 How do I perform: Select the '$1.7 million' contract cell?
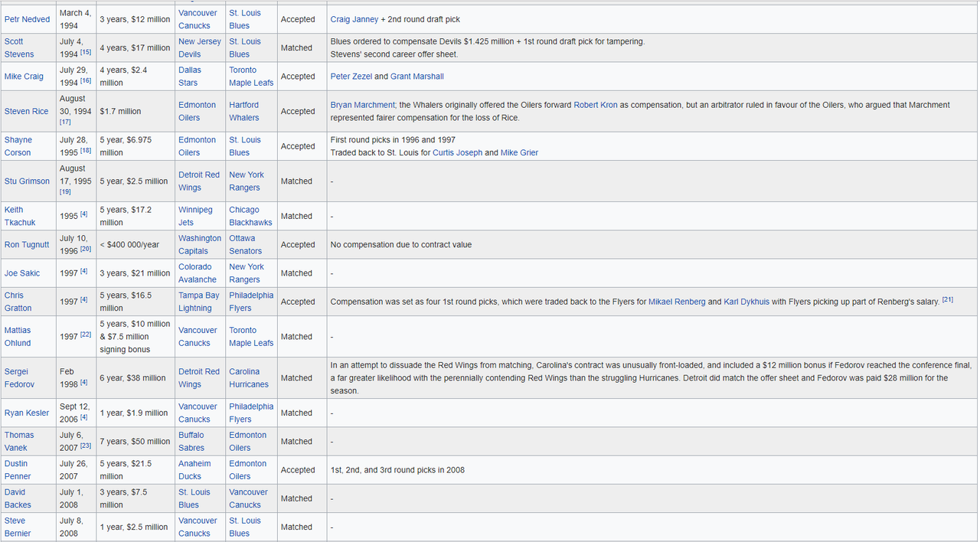(136, 111)
